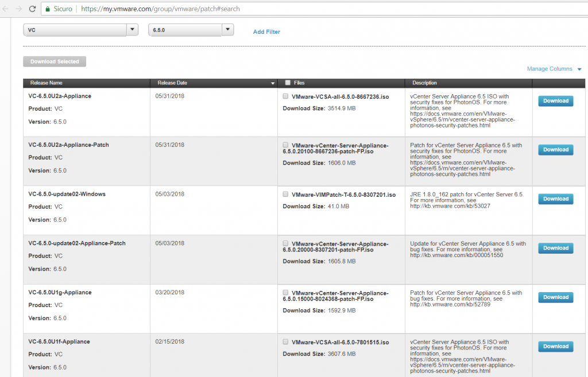
Task: Click the 3514.9 MB download size
Action: pos(342,108)
